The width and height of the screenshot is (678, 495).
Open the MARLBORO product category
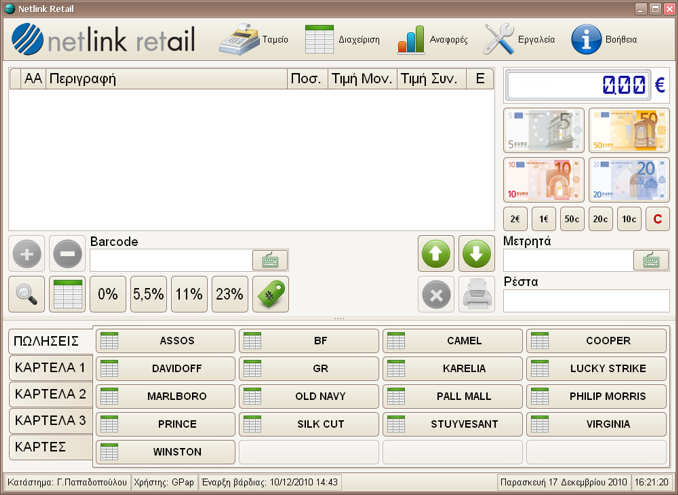165,396
